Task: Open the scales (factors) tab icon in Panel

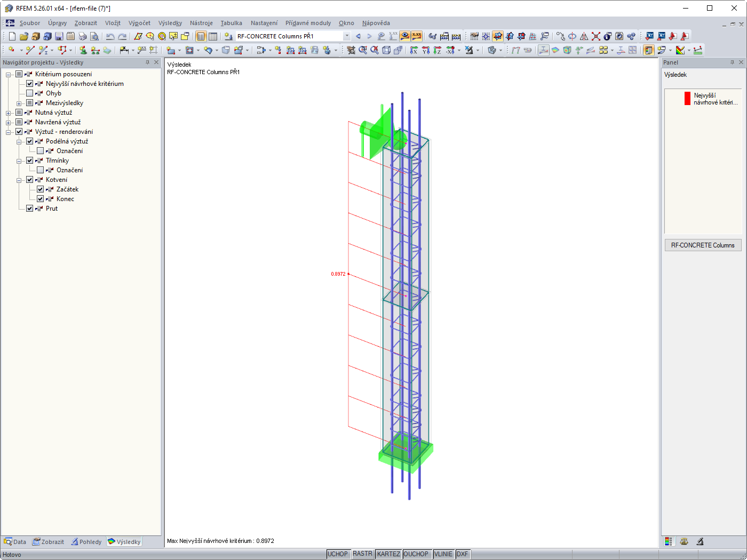Action: click(684, 541)
